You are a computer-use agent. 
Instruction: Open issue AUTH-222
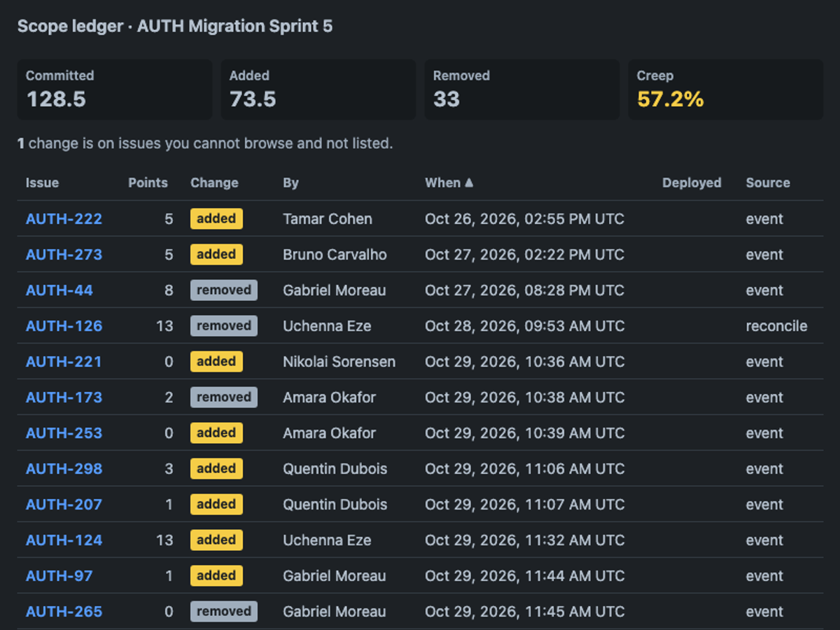click(x=64, y=219)
